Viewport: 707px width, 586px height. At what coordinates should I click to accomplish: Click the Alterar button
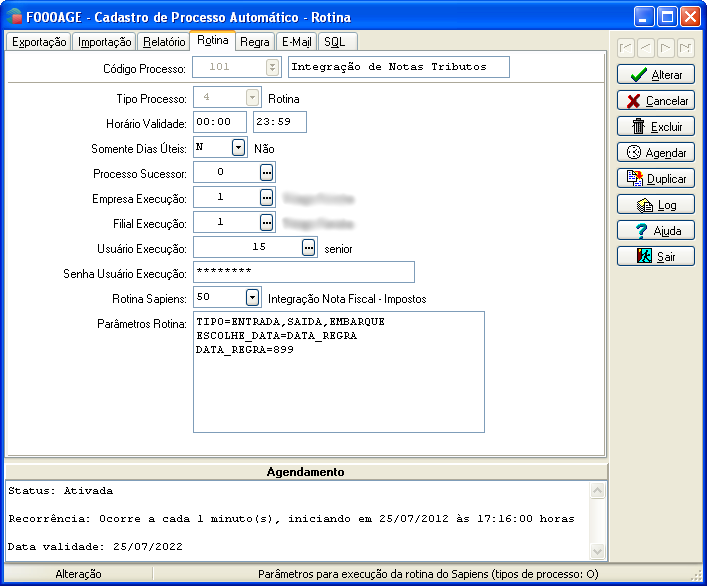click(656, 74)
